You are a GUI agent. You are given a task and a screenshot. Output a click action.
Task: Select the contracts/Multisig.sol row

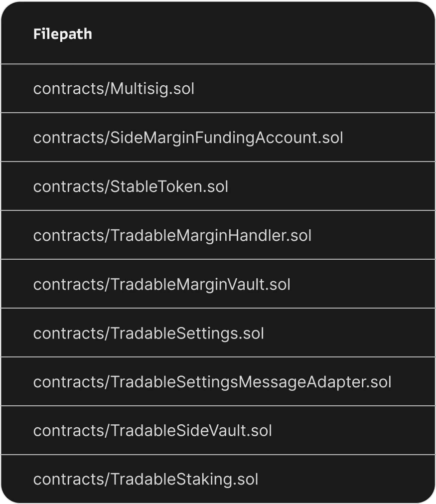point(218,89)
